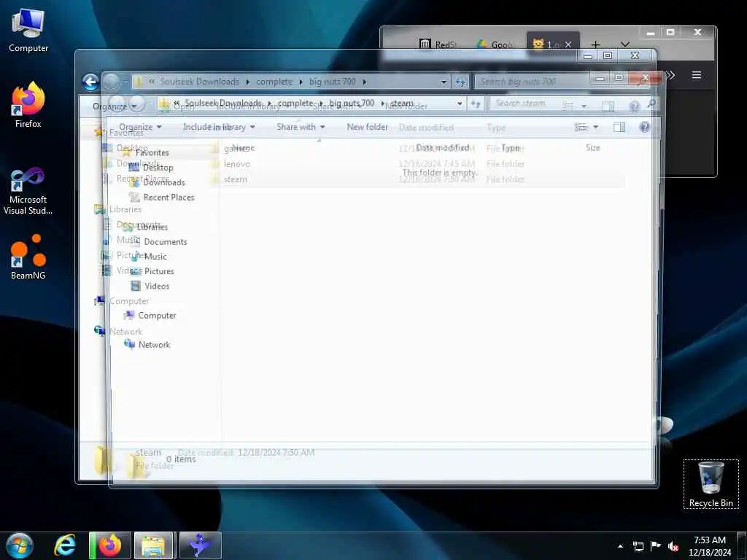The image size is (747, 560).
Task: Click big nuts 700 breadcrumb in the steam window address bar
Action: click(x=352, y=103)
